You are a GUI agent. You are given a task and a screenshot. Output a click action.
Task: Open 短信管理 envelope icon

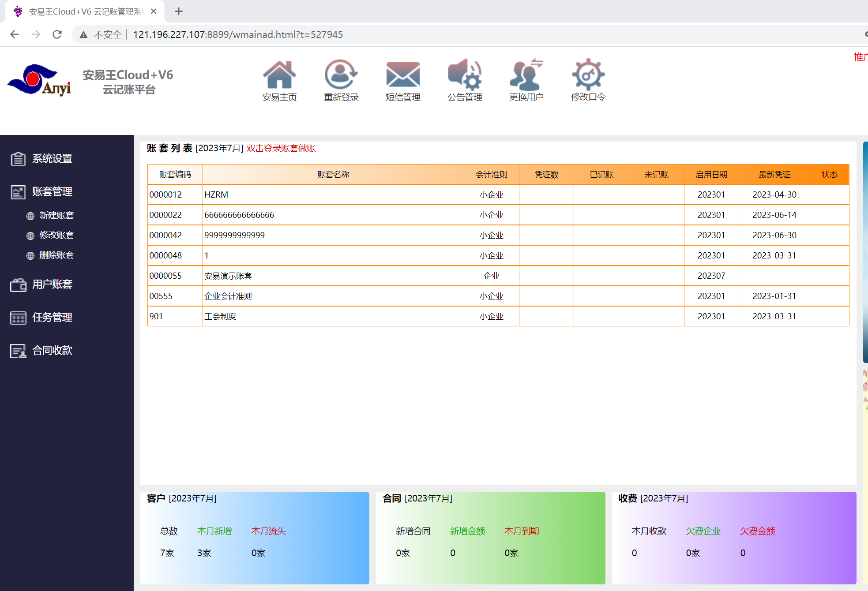(x=402, y=75)
